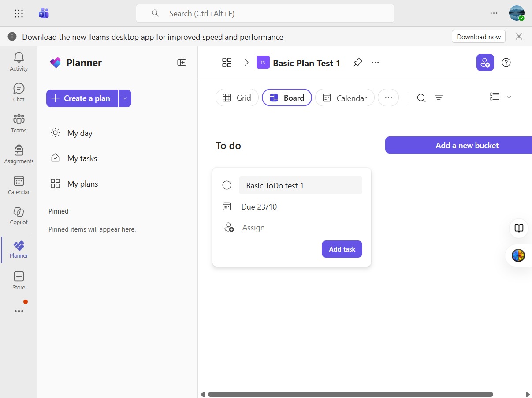Viewport: 532px width, 398px height.
Task: Expand the breadcrumb chevron
Action: click(x=246, y=63)
